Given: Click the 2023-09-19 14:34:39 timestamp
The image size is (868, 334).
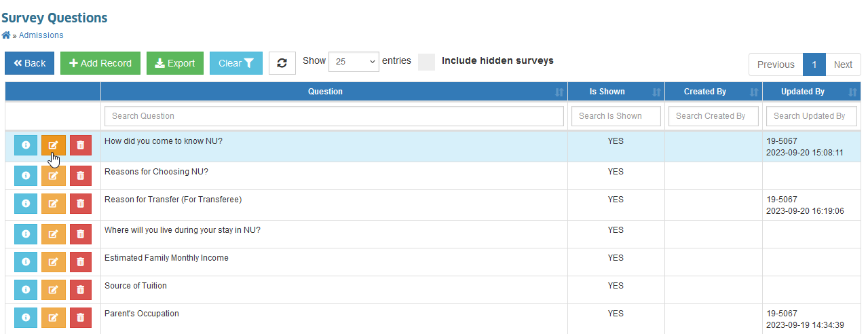Looking at the screenshot, I should (x=805, y=325).
